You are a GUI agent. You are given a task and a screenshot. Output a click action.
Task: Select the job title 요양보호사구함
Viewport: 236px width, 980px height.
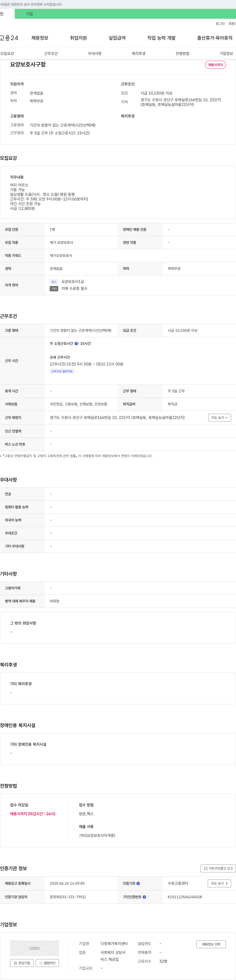pos(28,64)
